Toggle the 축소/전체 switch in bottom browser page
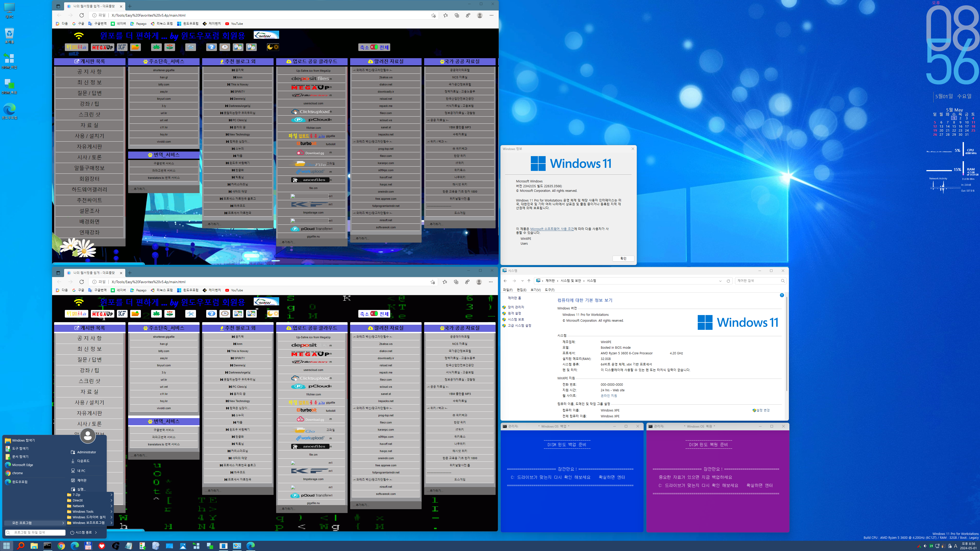This screenshot has width=980, height=551. click(374, 314)
